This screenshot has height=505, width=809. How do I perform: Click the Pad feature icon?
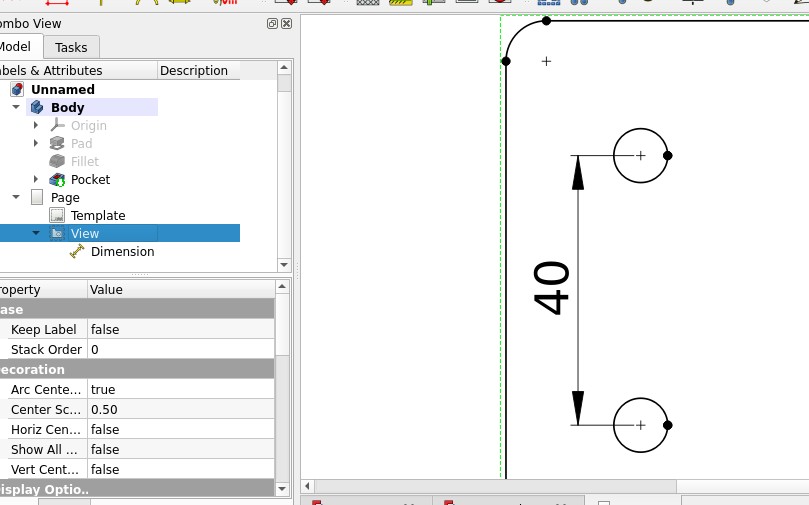[x=57, y=144]
